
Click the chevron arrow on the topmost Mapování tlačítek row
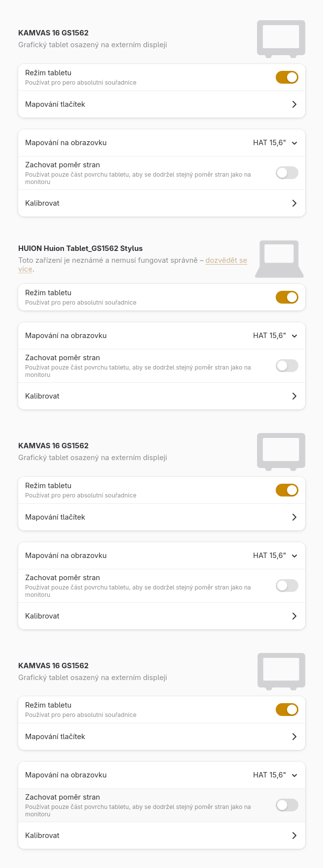tap(294, 104)
